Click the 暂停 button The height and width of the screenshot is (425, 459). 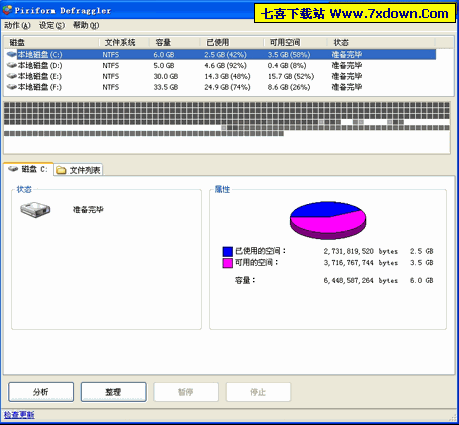pyautogui.click(x=186, y=392)
